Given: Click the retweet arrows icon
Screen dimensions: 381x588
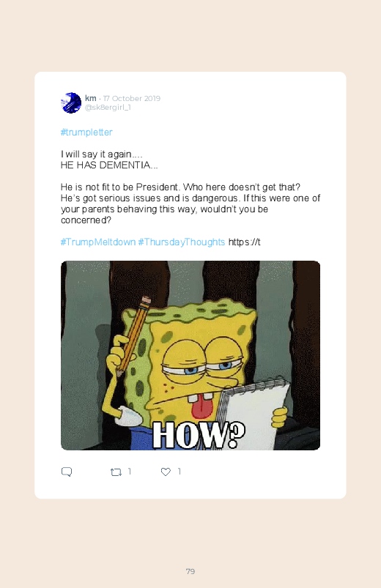Looking at the screenshot, I should pyautogui.click(x=116, y=472).
